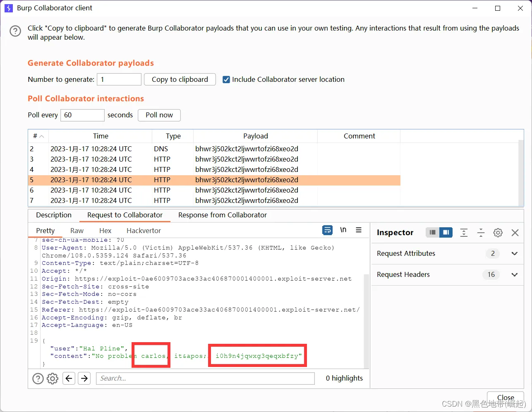532x412 pixels.
Task: Switch to the Pretty view tab
Action: click(45, 231)
